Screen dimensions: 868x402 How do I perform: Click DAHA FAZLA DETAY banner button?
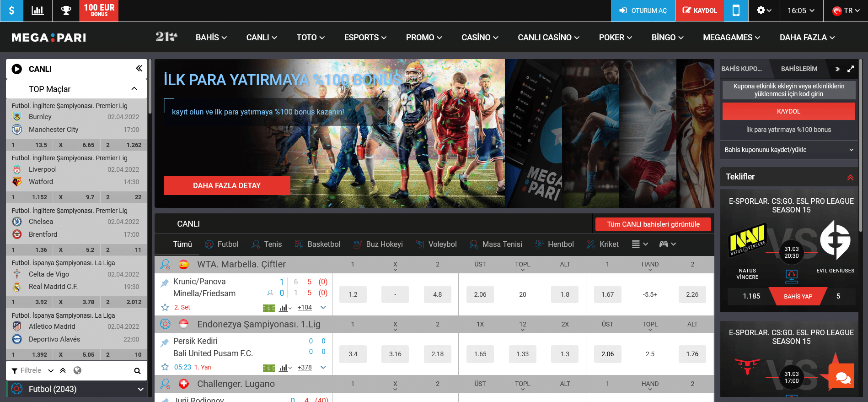[x=227, y=185]
